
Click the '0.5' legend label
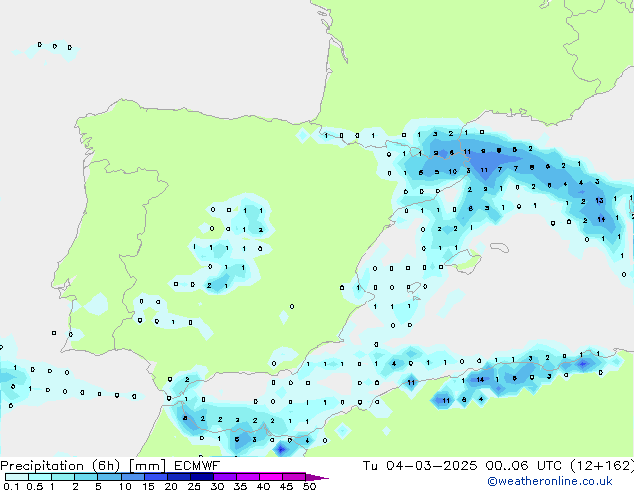35,486
